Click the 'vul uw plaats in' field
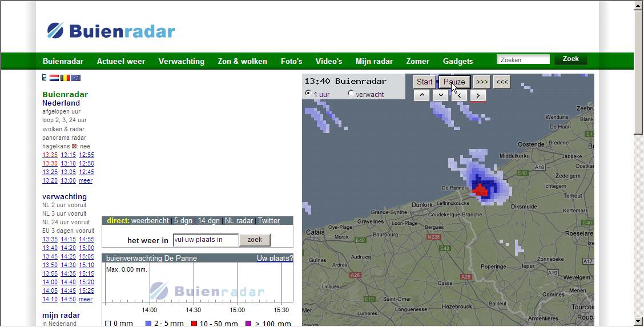The width and height of the screenshot is (644, 327). tap(206, 240)
